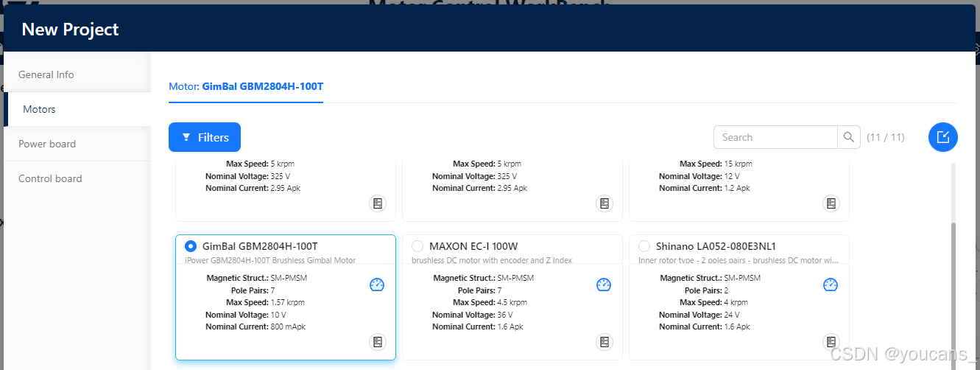The image size is (980, 370).
Task: Select the MAXON EC-I 100W radio button
Action: pyautogui.click(x=417, y=246)
